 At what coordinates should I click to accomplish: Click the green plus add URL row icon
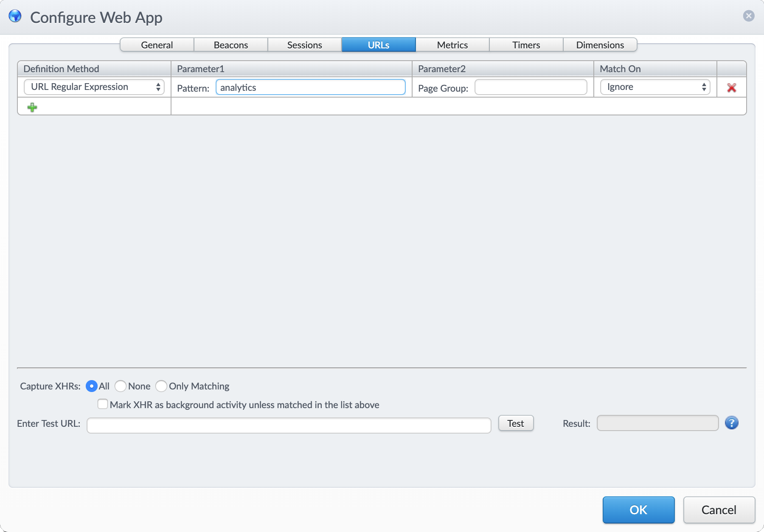click(32, 107)
